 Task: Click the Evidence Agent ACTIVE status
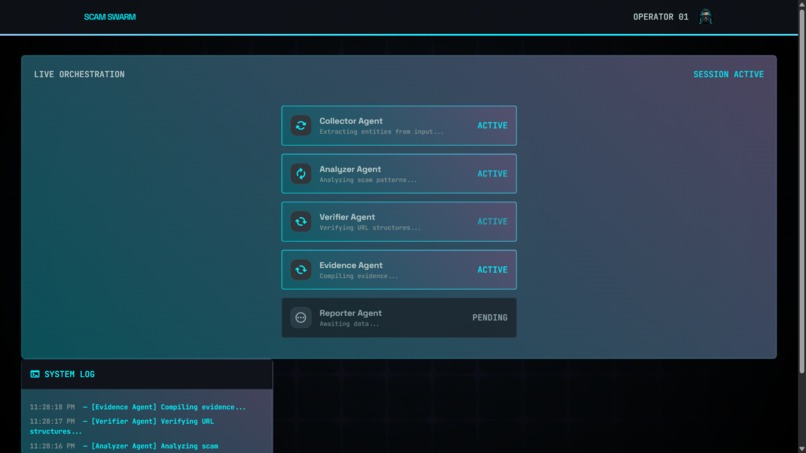click(492, 269)
